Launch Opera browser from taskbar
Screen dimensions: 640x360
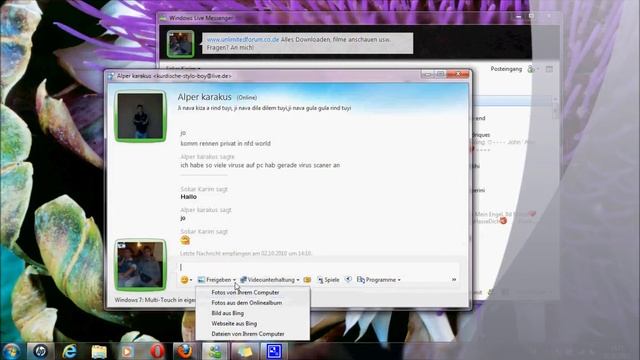coord(157,351)
